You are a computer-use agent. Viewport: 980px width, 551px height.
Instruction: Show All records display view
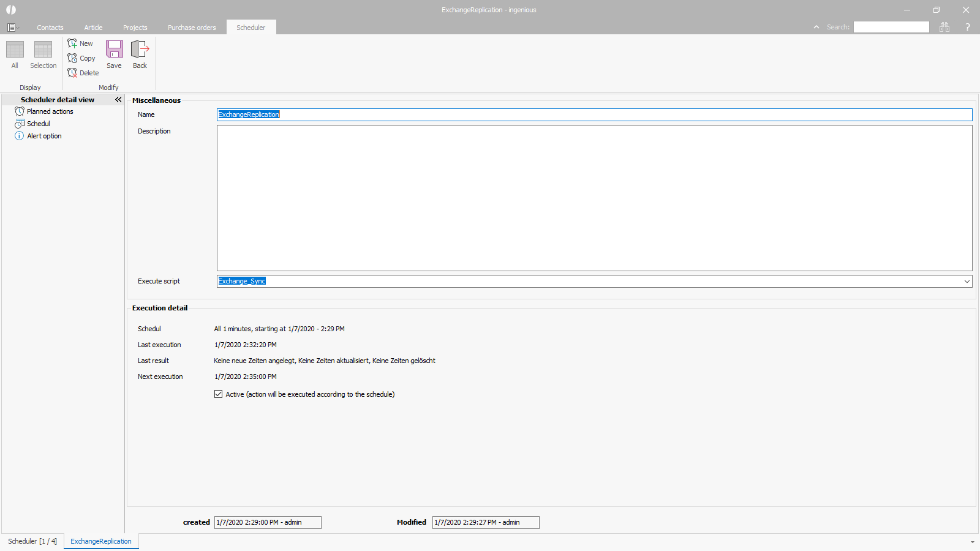tap(15, 54)
